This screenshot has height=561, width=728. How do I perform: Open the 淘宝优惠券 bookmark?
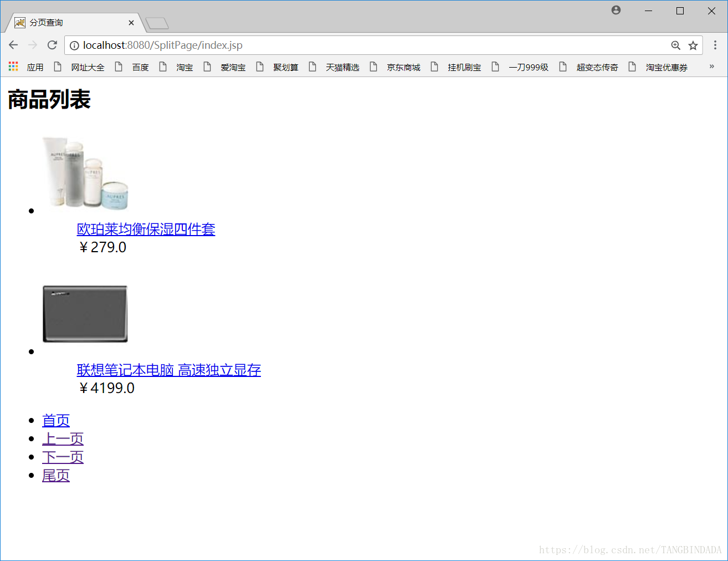(658, 67)
